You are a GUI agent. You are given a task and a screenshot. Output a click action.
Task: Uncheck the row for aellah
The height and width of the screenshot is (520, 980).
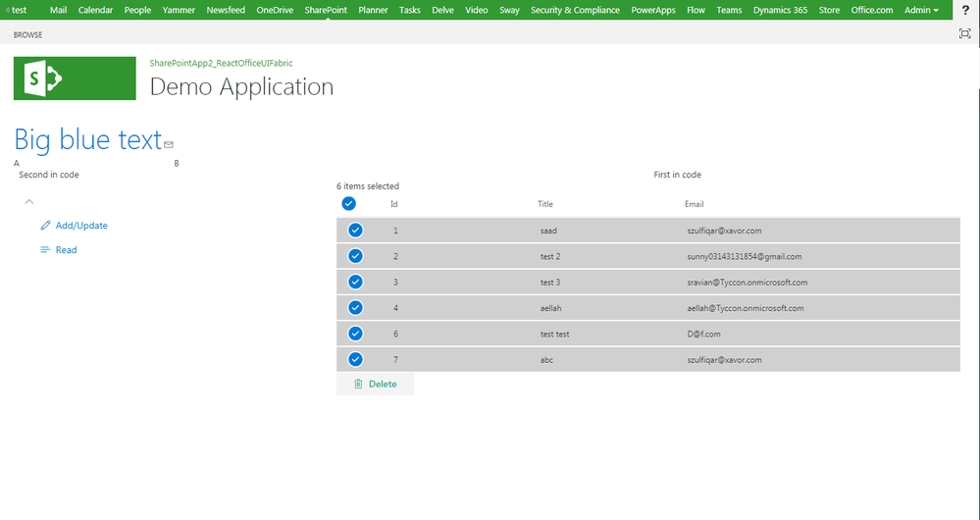[x=355, y=307]
